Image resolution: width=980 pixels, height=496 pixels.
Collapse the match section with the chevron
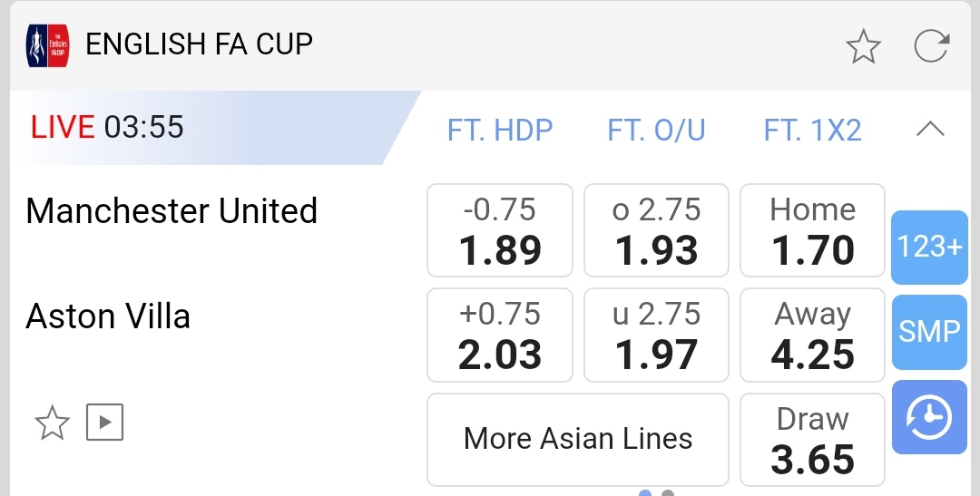930,130
